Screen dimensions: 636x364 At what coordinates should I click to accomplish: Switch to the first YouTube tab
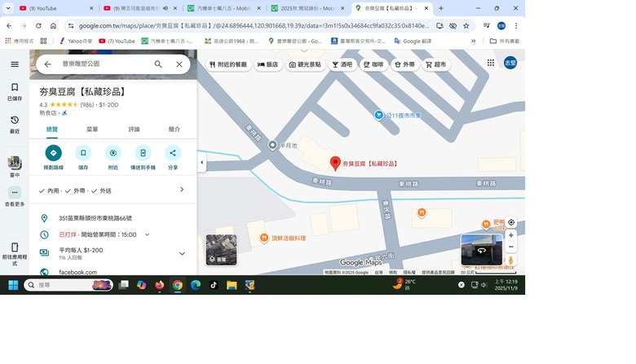(56, 8)
